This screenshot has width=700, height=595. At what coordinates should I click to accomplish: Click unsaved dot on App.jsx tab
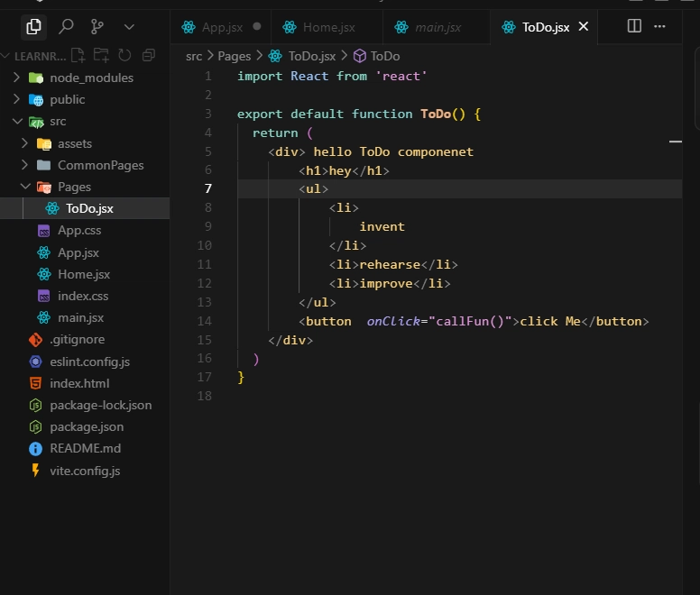click(257, 26)
